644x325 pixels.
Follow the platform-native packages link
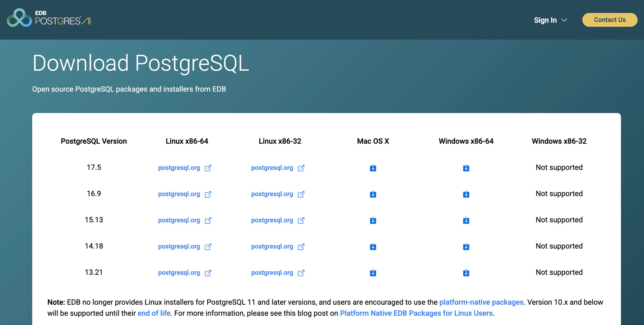481,302
